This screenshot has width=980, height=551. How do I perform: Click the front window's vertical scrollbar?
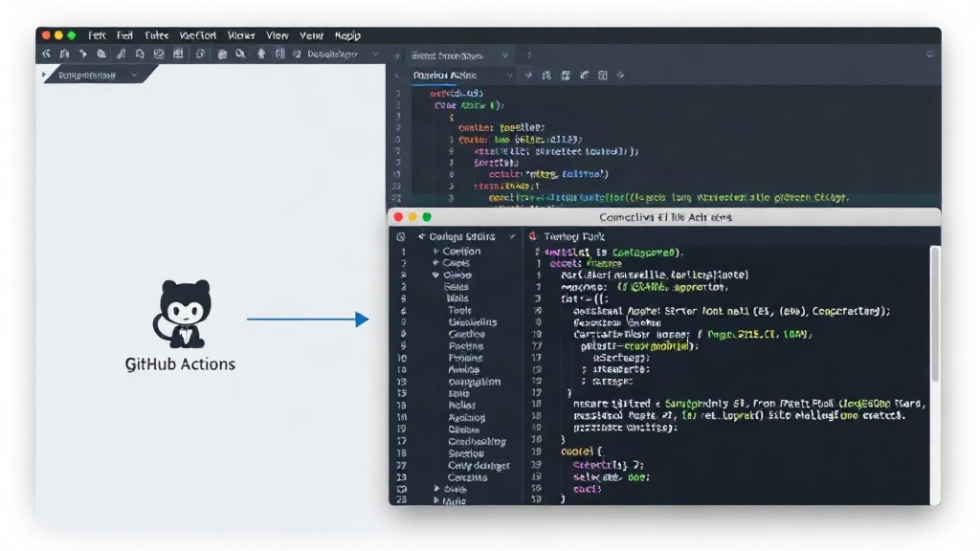(935, 314)
